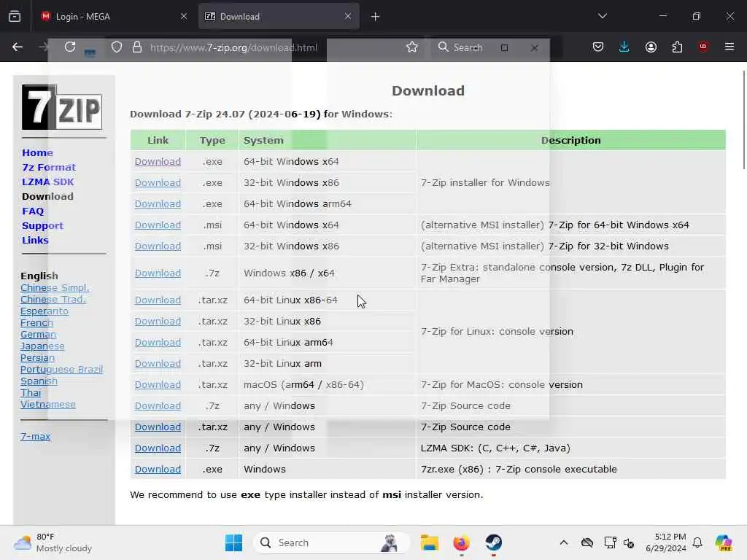Image resolution: width=747 pixels, height=560 pixels.
Task: Expand the list all tabs chevron
Action: coord(603,16)
